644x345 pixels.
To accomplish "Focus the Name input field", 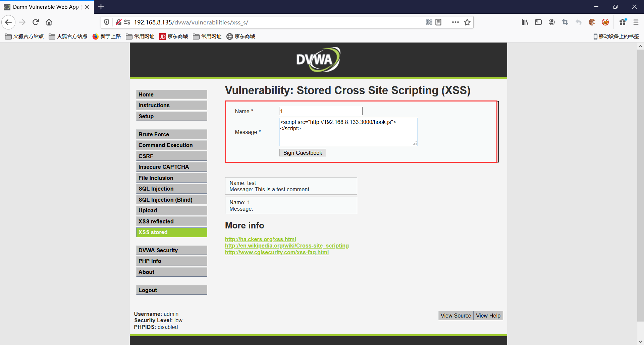I will (x=321, y=111).
